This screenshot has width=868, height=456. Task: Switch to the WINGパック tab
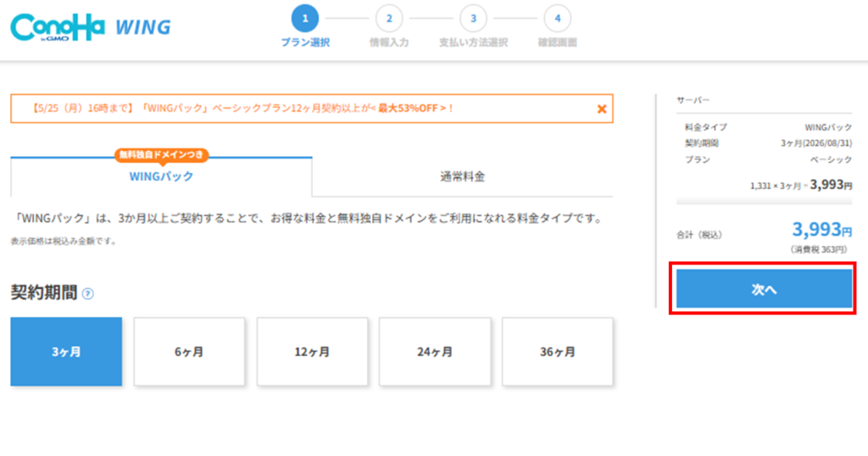click(161, 176)
